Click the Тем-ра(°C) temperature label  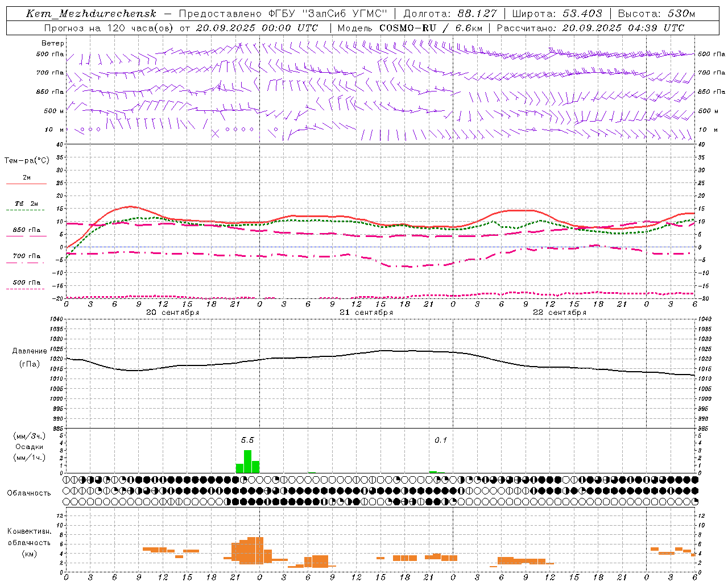[27, 161]
